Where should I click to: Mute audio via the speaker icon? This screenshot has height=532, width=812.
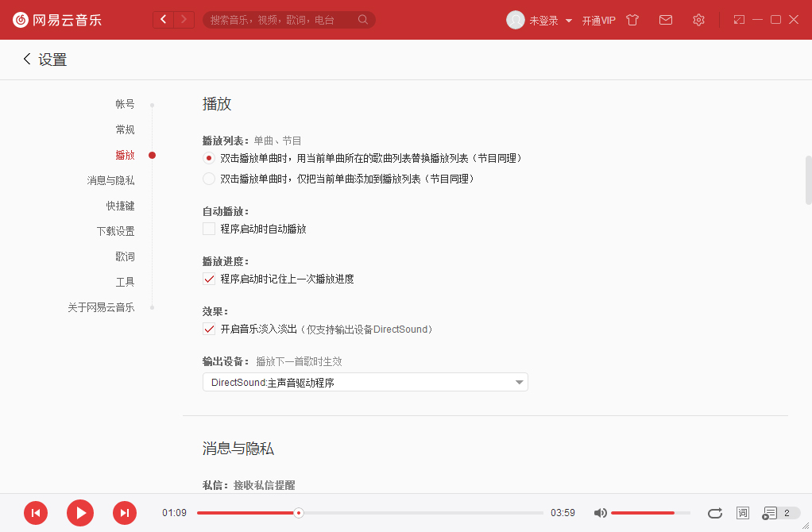[x=600, y=513]
